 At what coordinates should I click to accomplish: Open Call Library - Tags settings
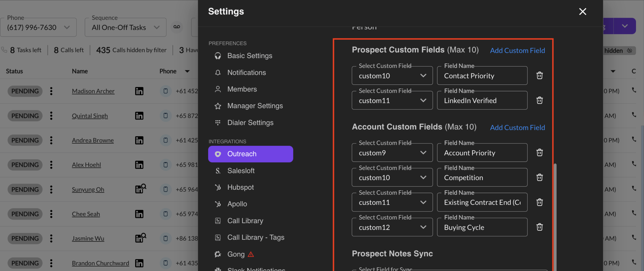point(250,238)
